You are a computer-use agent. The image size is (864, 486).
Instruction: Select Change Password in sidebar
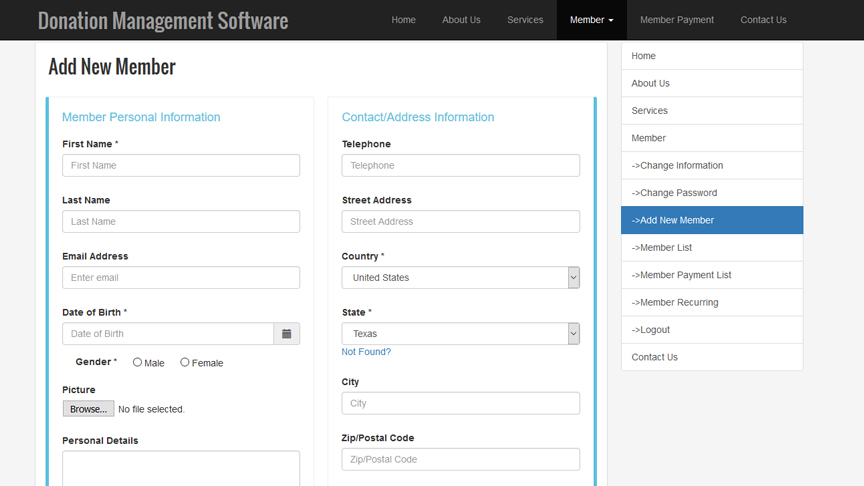[674, 193]
